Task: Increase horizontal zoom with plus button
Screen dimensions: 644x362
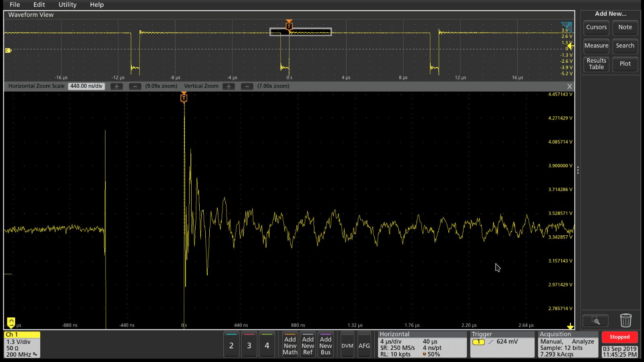Action: pyautogui.click(x=117, y=86)
